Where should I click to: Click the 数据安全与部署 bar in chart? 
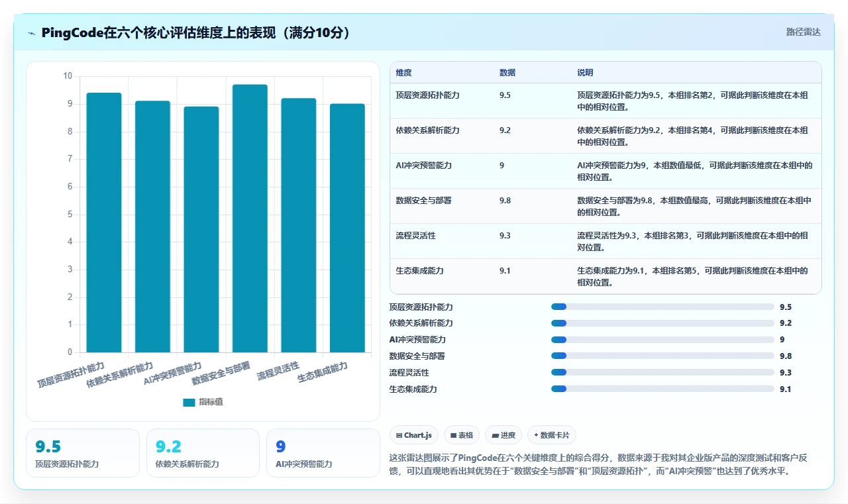[x=250, y=219]
